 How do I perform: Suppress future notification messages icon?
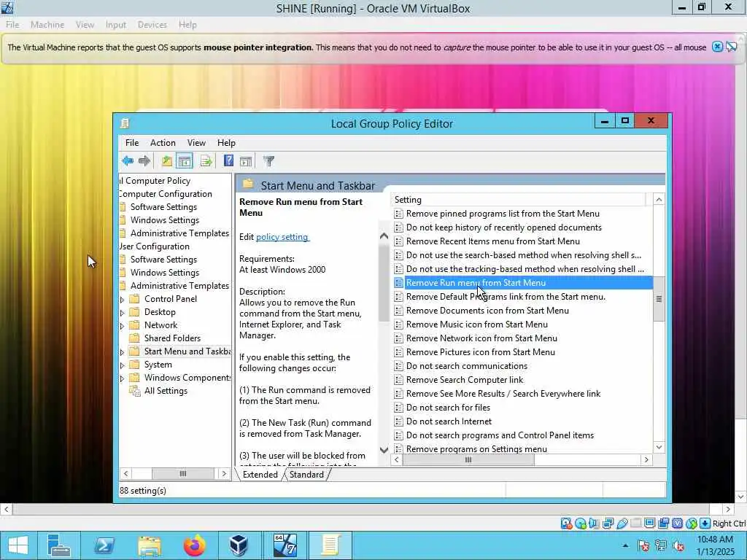(x=731, y=47)
